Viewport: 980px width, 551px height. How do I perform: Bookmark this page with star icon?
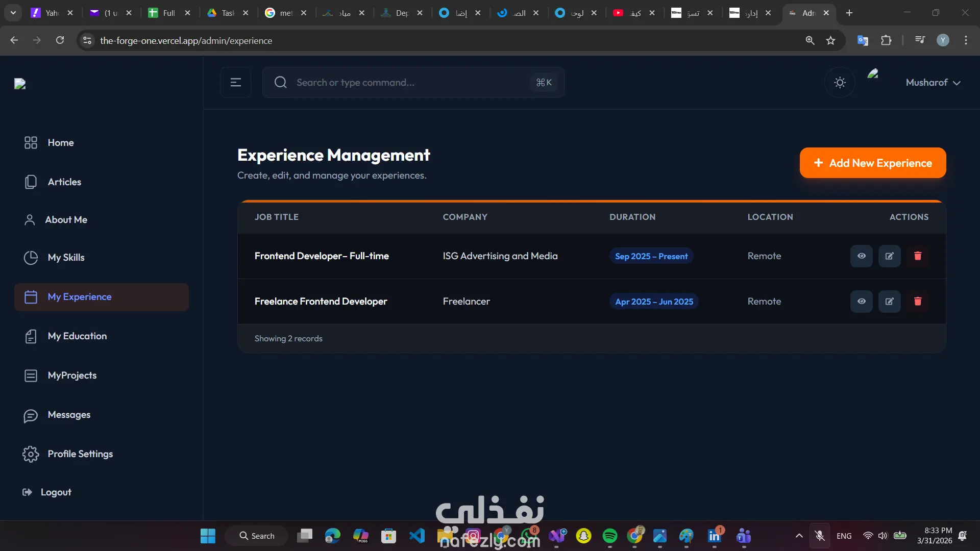pos(830,40)
